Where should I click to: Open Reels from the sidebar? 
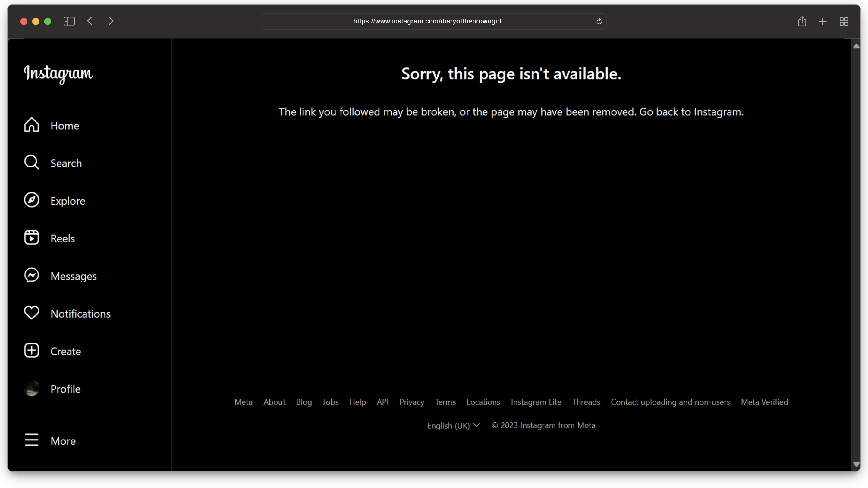click(32, 238)
